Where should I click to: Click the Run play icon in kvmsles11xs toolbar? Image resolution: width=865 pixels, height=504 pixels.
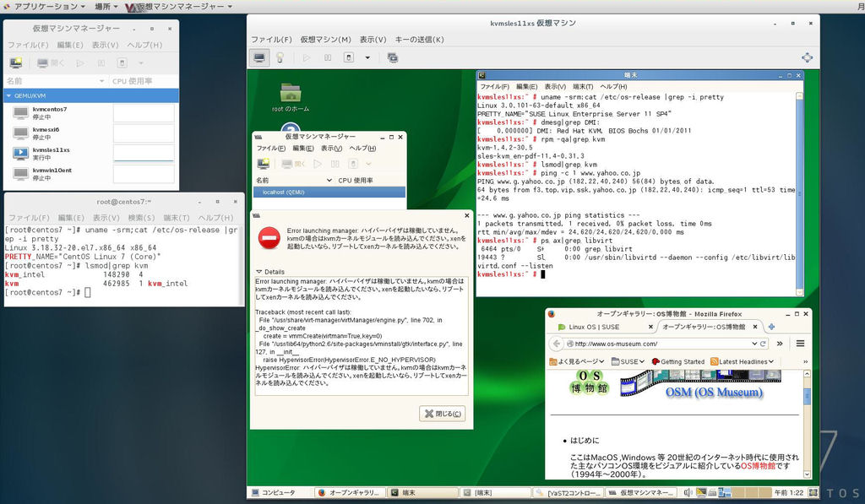[307, 57]
